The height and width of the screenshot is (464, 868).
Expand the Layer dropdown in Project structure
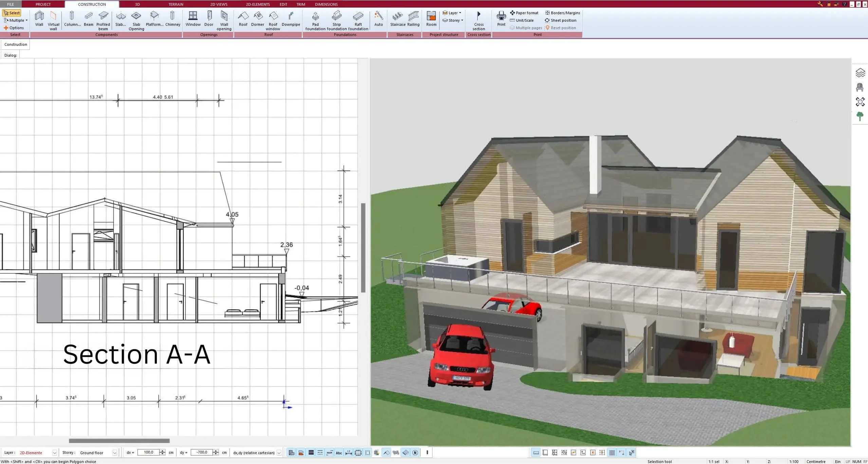coord(452,13)
